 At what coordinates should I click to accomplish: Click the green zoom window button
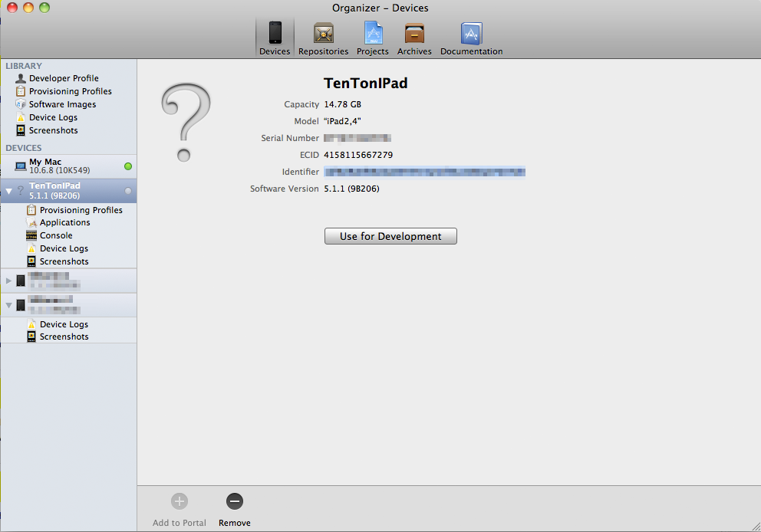[44, 8]
